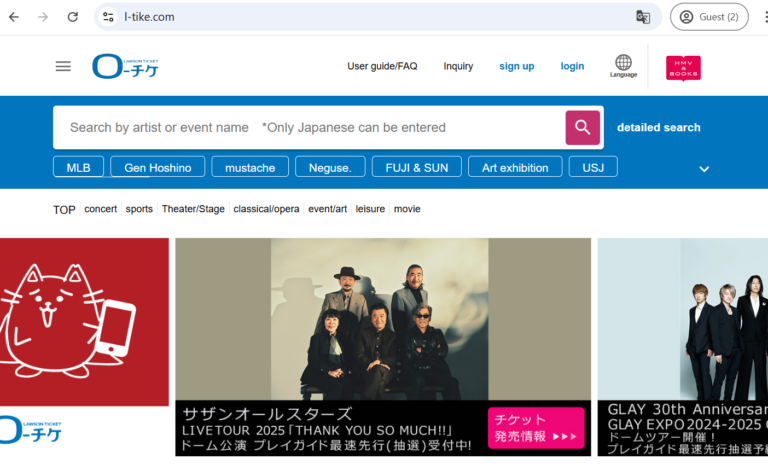Open the sports category
The image size is (768, 476).
(139, 209)
